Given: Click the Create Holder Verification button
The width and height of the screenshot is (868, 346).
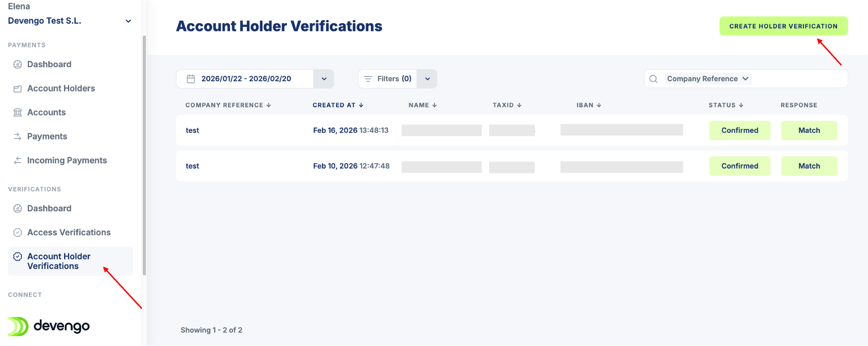Looking at the screenshot, I should [783, 26].
